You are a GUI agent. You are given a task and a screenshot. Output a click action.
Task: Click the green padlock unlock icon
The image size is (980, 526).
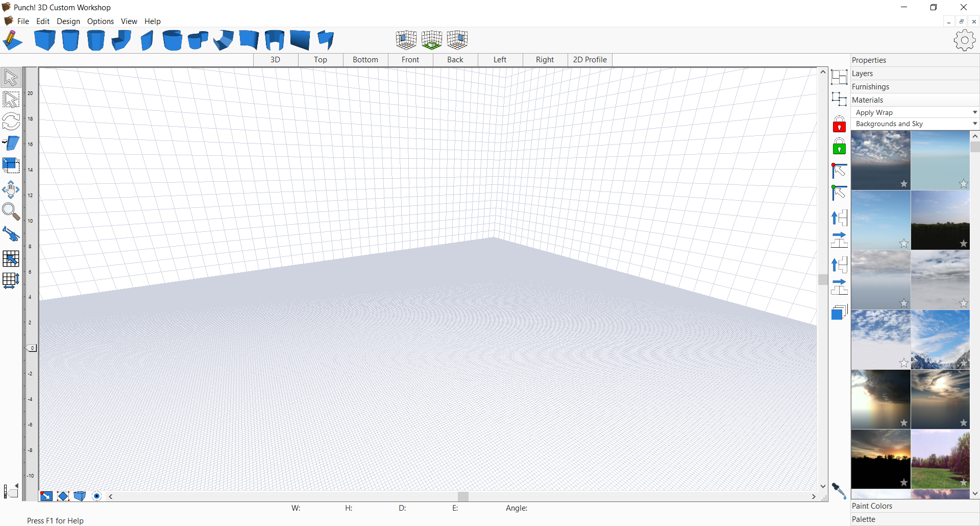click(839, 147)
